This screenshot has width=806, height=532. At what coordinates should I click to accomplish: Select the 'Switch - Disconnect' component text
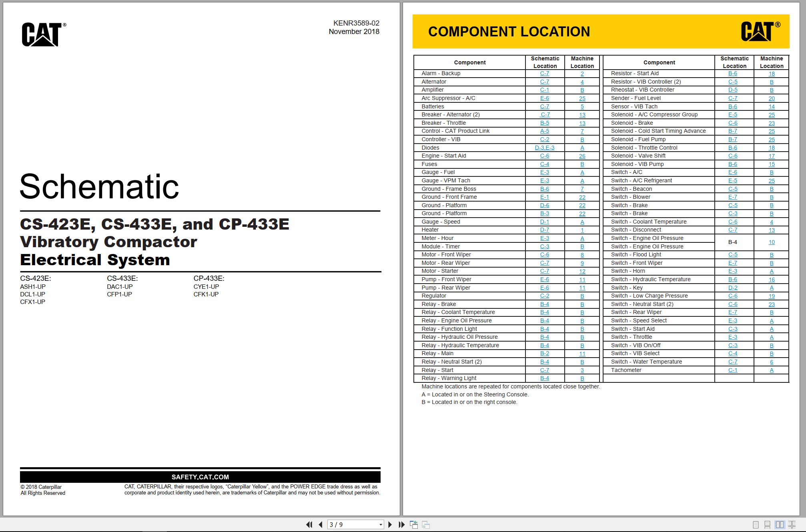(x=636, y=230)
